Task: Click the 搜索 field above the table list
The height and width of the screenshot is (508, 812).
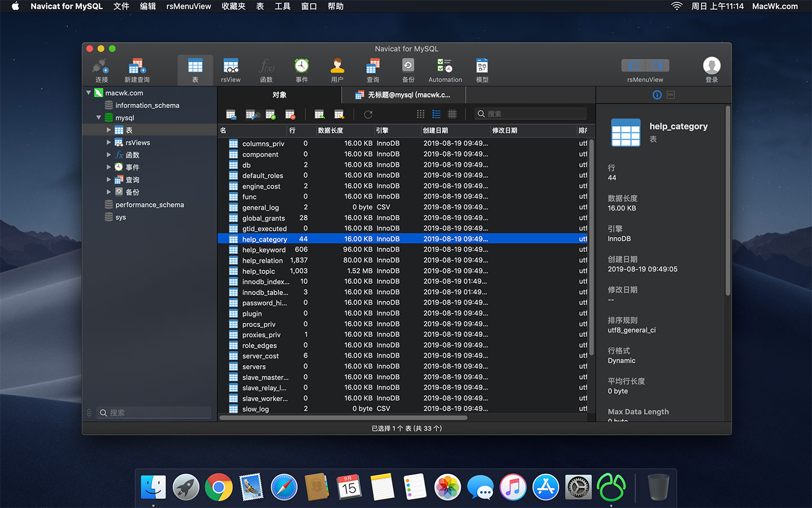Action: tap(530, 113)
